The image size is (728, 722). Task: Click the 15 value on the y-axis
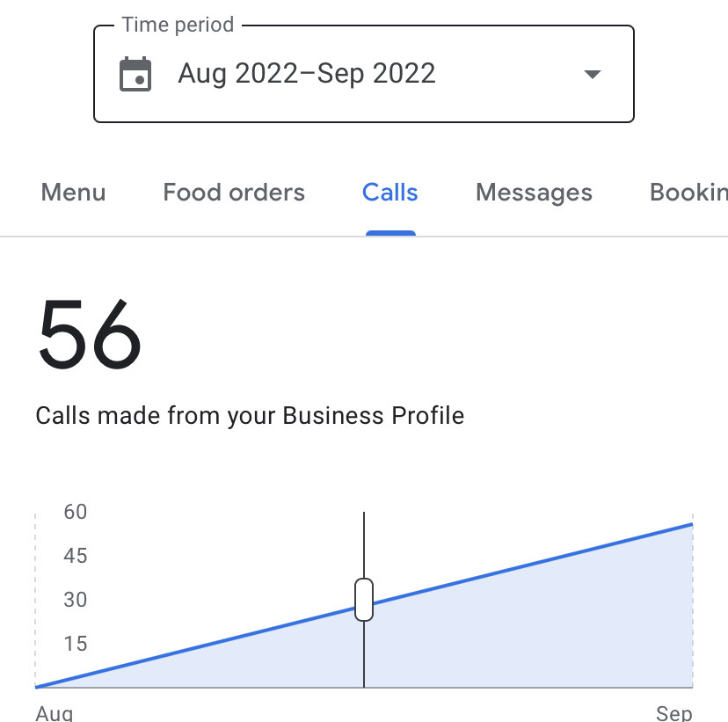click(76, 644)
